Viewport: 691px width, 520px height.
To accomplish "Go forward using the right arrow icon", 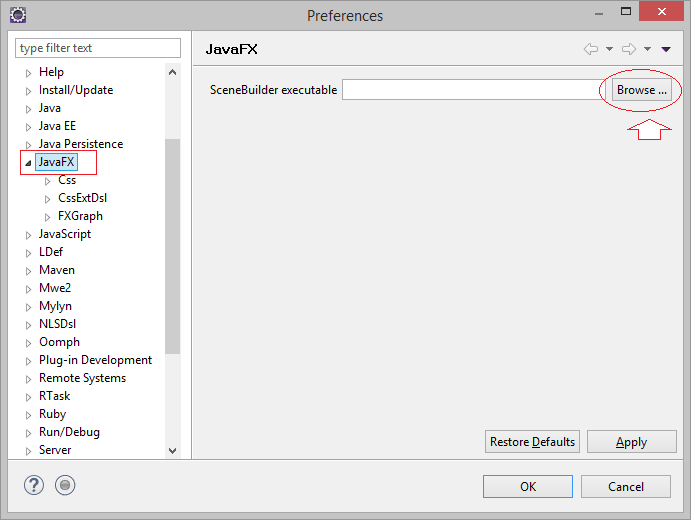I will (629, 49).
